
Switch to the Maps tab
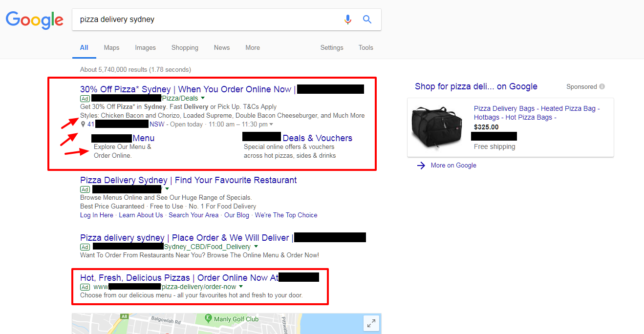[x=111, y=47]
